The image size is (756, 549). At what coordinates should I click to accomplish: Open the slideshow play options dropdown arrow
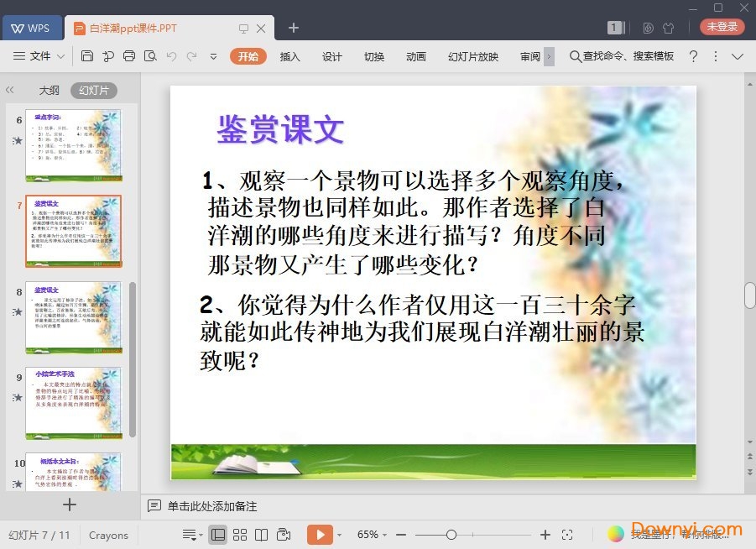coord(340,535)
